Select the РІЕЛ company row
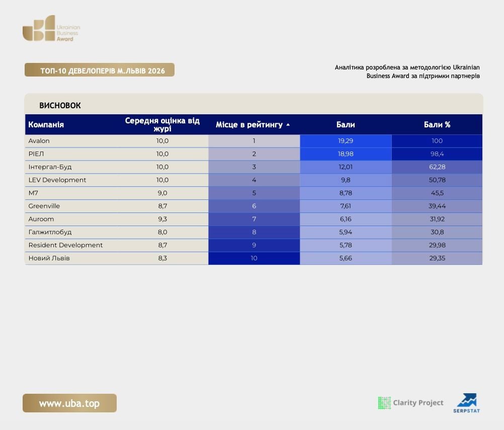The width and height of the screenshot is (504, 430). coord(254,154)
